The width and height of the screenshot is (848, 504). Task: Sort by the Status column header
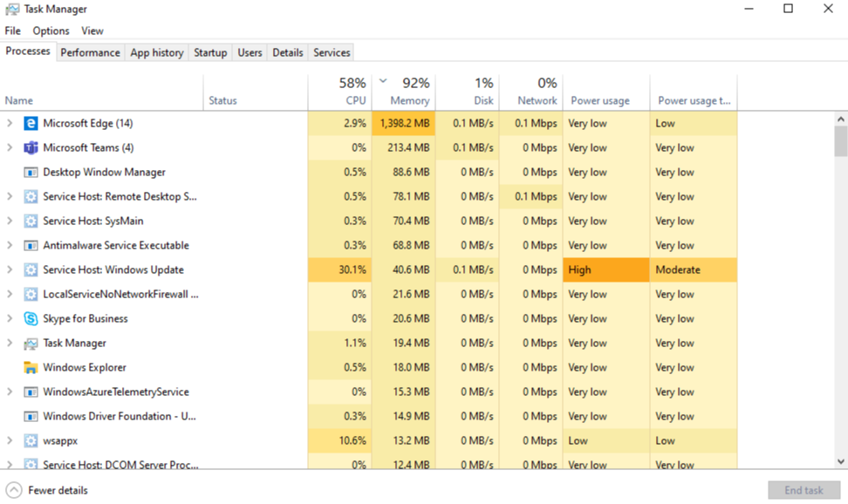click(x=256, y=92)
